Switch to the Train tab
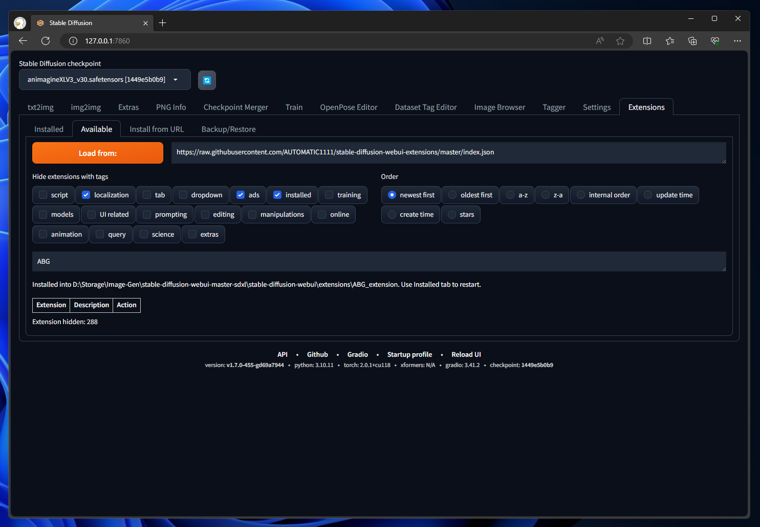 [294, 107]
